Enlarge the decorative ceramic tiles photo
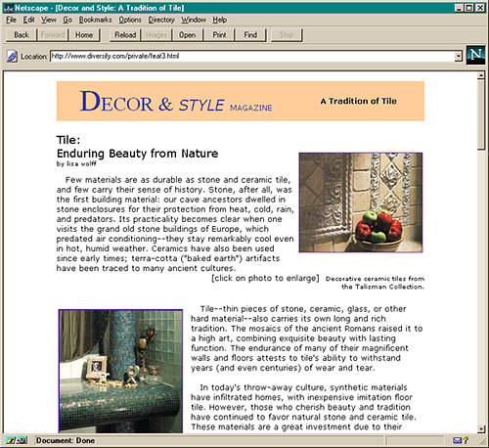The width and height of the screenshot is (489, 448). 361,202
